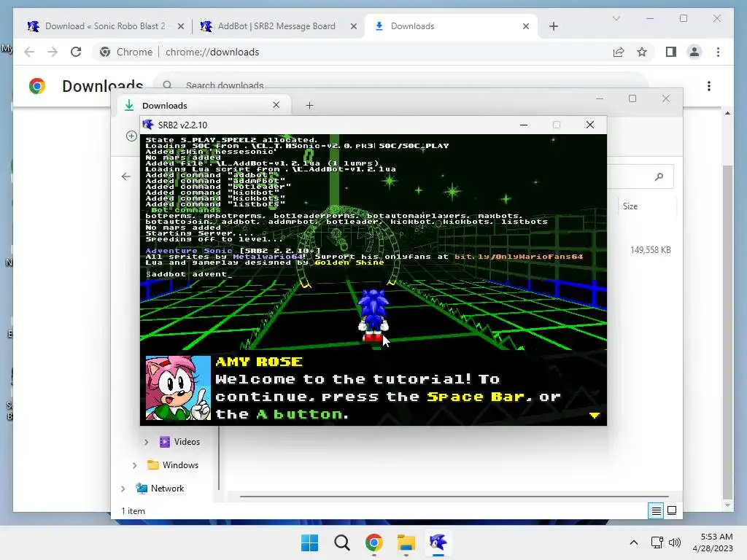This screenshot has height=560, width=747.
Task: Open the clock showing 5:53 AM
Action: (x=713, y=542)
